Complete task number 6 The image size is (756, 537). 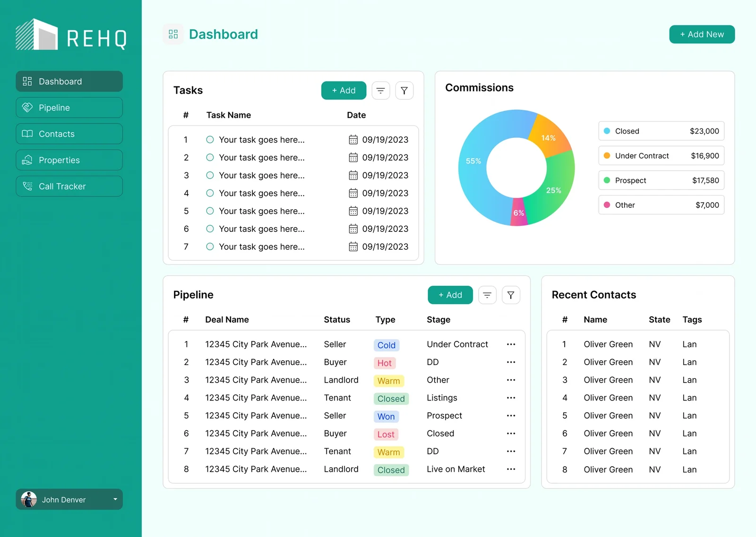pos(210,229)
